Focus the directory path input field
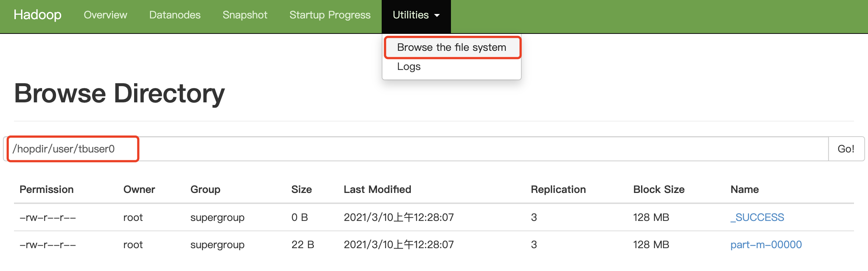 coord(416,149)
